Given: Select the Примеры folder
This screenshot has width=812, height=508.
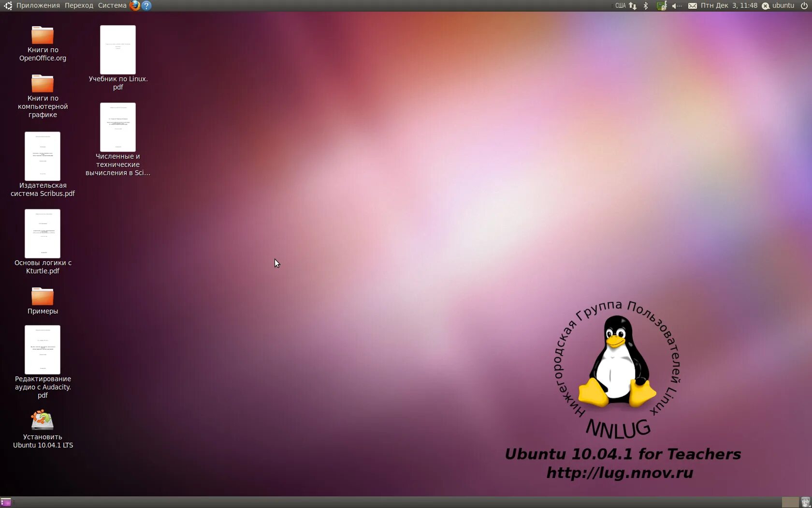Looking at the screenshot, I should (x=43, y=300).
